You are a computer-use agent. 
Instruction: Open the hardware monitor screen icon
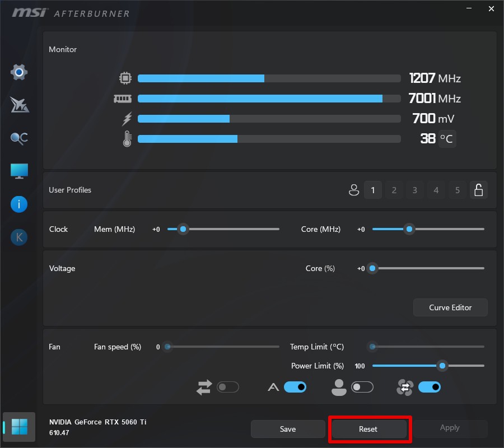[x=19, y=171]
